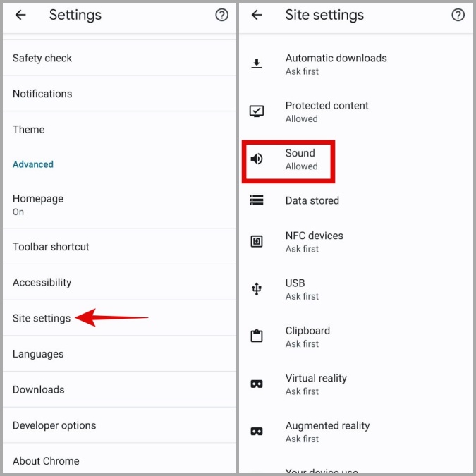
Task: Click 'Ask first' under Augmented reality
Action: tap(302, 439)
